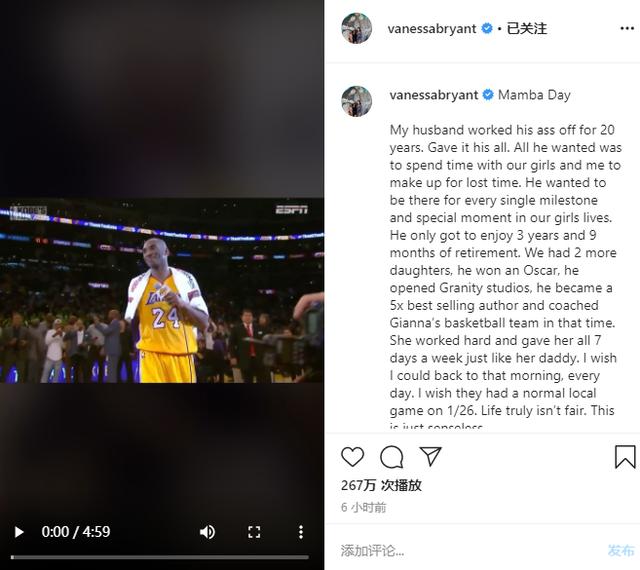Open video player more options
Viewport: 640px width, 570px height.
pos(301,532)
